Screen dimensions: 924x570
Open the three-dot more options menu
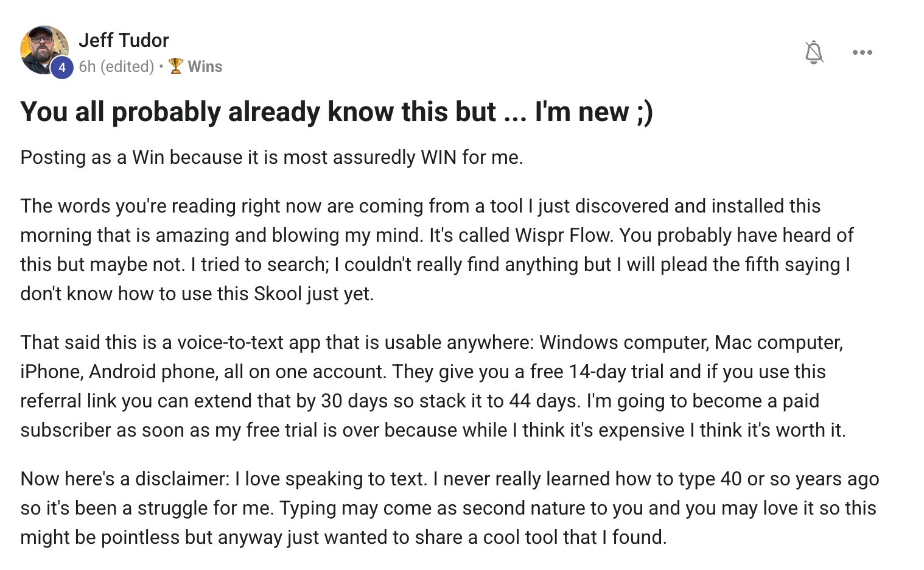pos(863,52)
